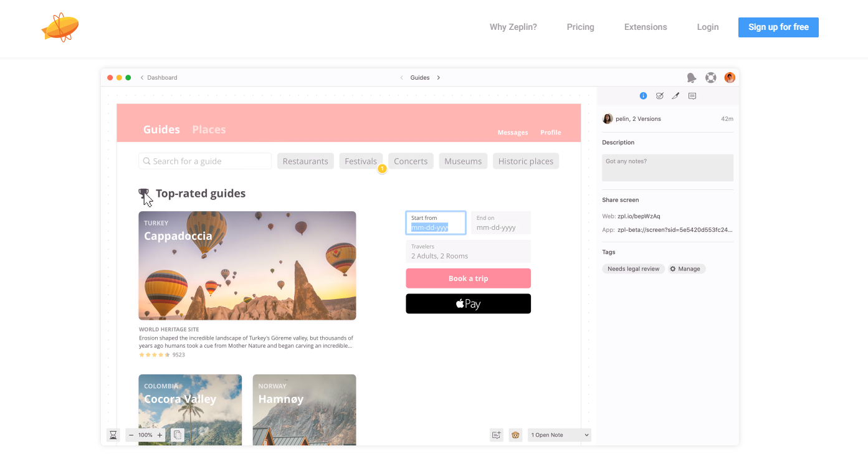868x466 pixels.
Task: Click the Manage tags button
Action: [686, 269]
